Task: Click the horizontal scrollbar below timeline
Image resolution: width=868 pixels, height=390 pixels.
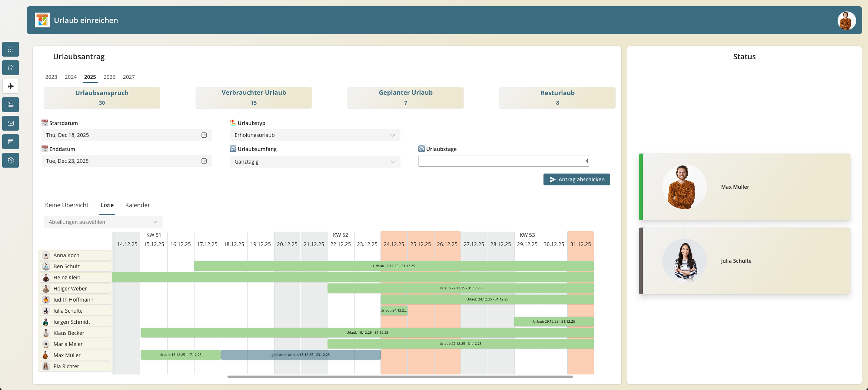Action: [x=400, y=377]
